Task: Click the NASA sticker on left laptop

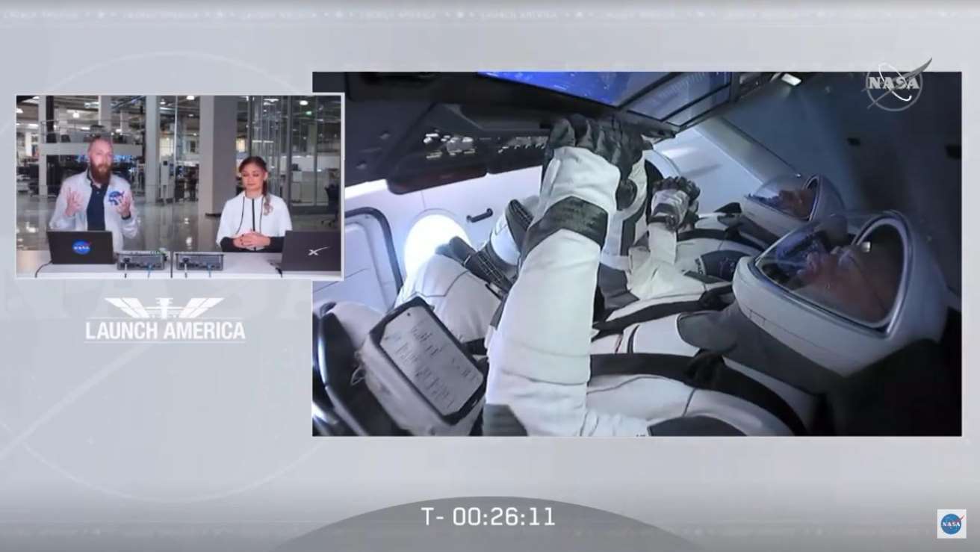Action: click(81, 246)
